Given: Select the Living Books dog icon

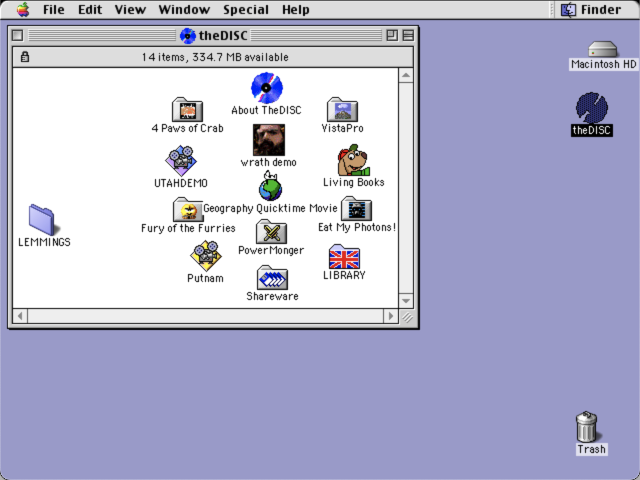Looking at the screenshot, I should click(x=353, y=160).
